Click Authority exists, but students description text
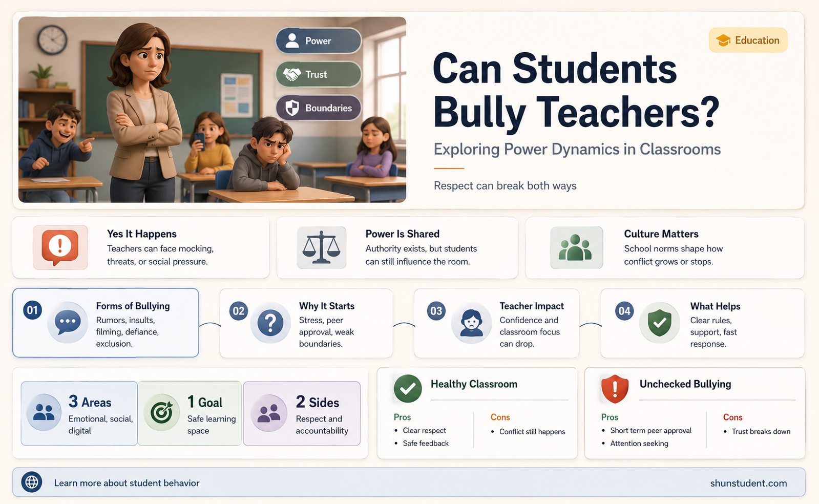The height and width of the screenshot is (504, 819). click(421, 255)
